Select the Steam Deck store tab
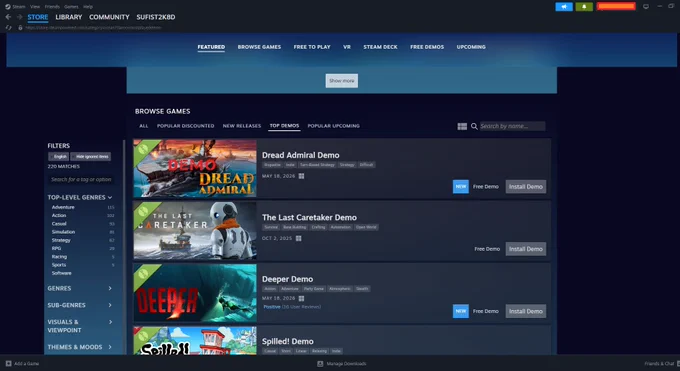 tap(380, 47)
